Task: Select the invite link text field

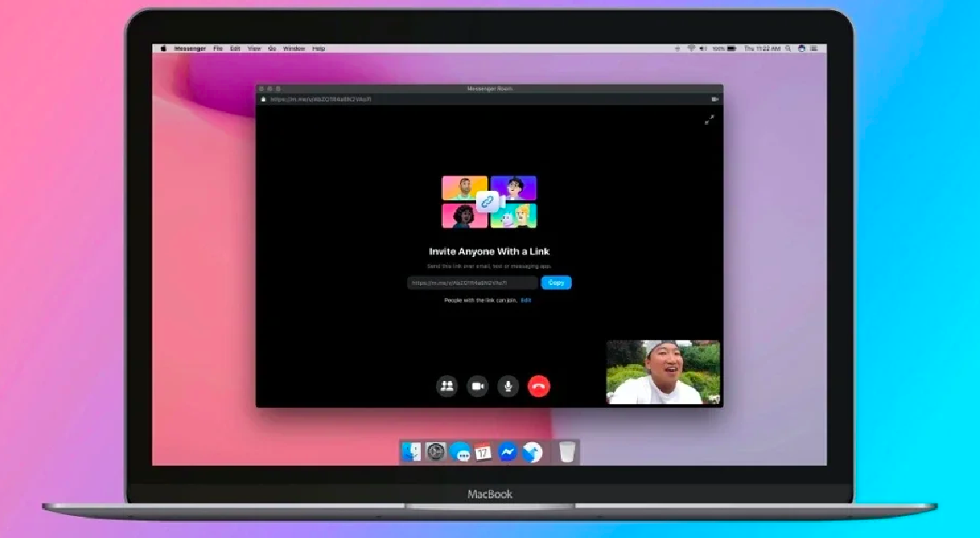Action: [x=472, y=283]
